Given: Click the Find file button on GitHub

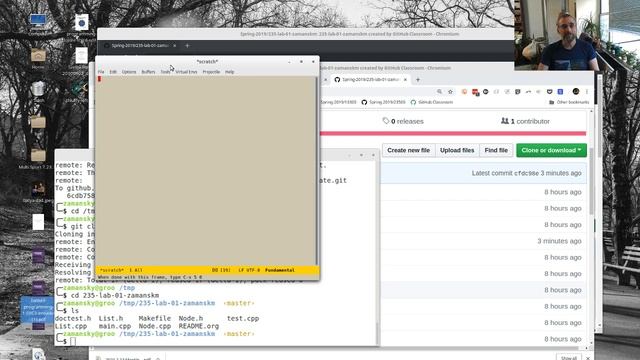Looking at the screenshot, I should [496, 150].
